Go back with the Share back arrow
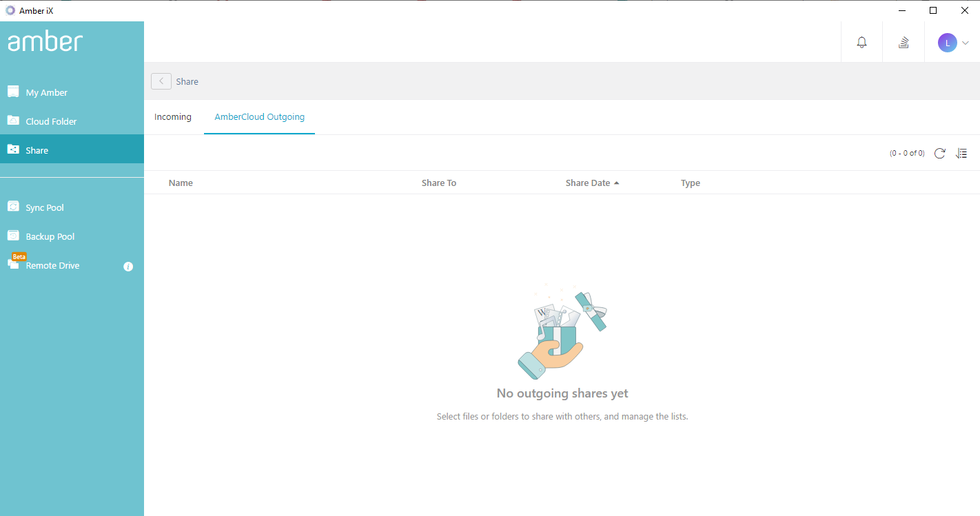 pyautogui.click(x=161, y=81)
